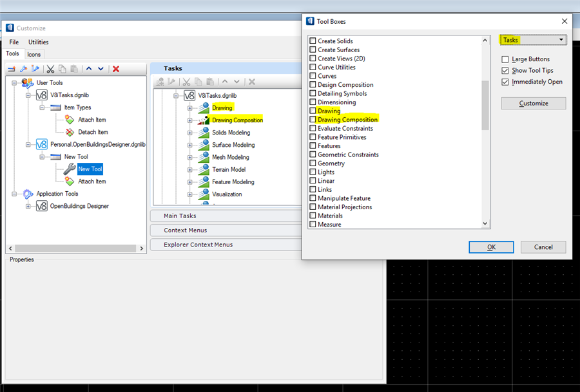Click the Solids Modeling task icon
This screenshot has height=392, width=580.
tap(204, 133)
